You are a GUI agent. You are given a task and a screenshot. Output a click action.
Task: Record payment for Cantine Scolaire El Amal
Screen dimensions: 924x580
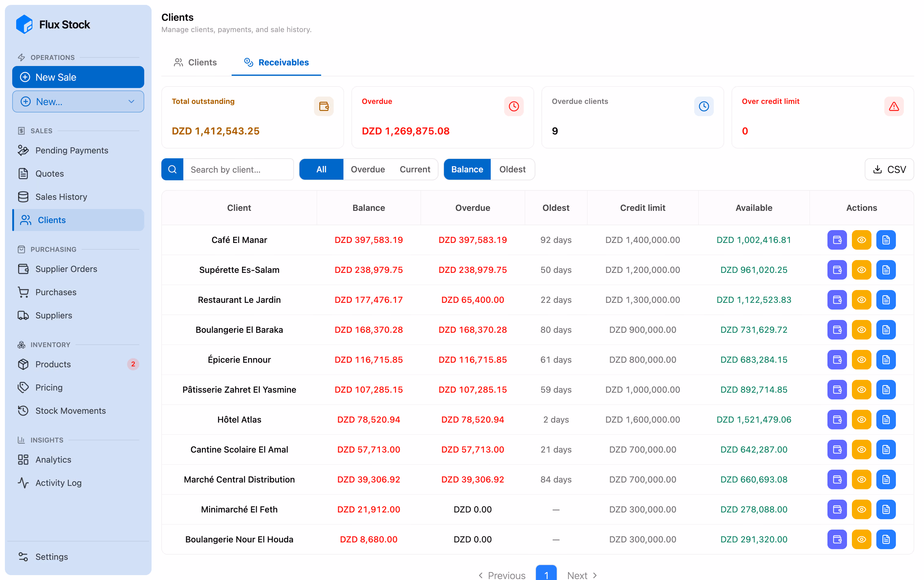click(837, 449)
